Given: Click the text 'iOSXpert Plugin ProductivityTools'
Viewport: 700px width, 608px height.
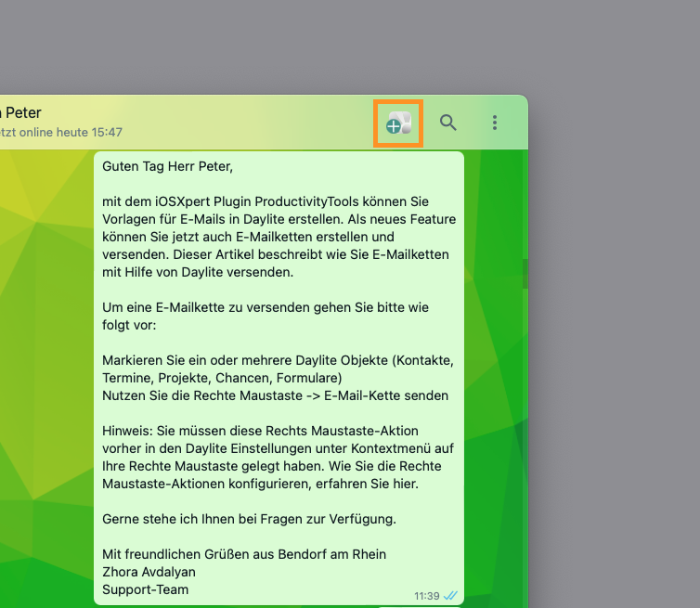Looking at the screenshot, I should 256,201.
